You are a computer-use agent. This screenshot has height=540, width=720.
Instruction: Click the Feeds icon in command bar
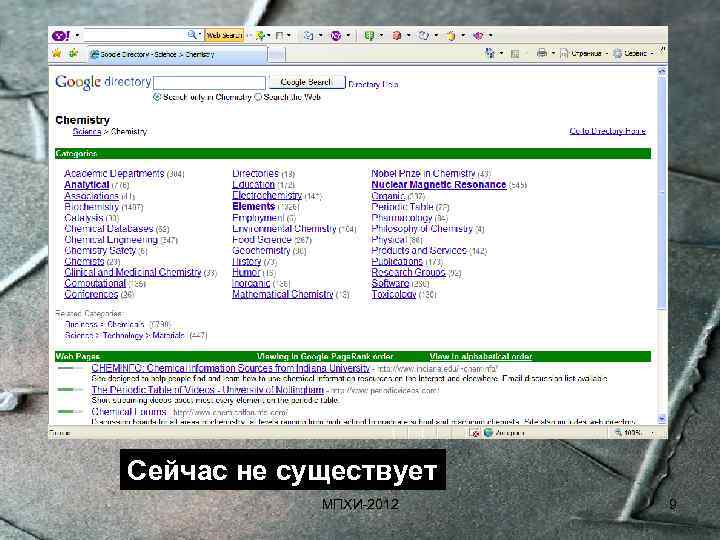tap(515, 54)
